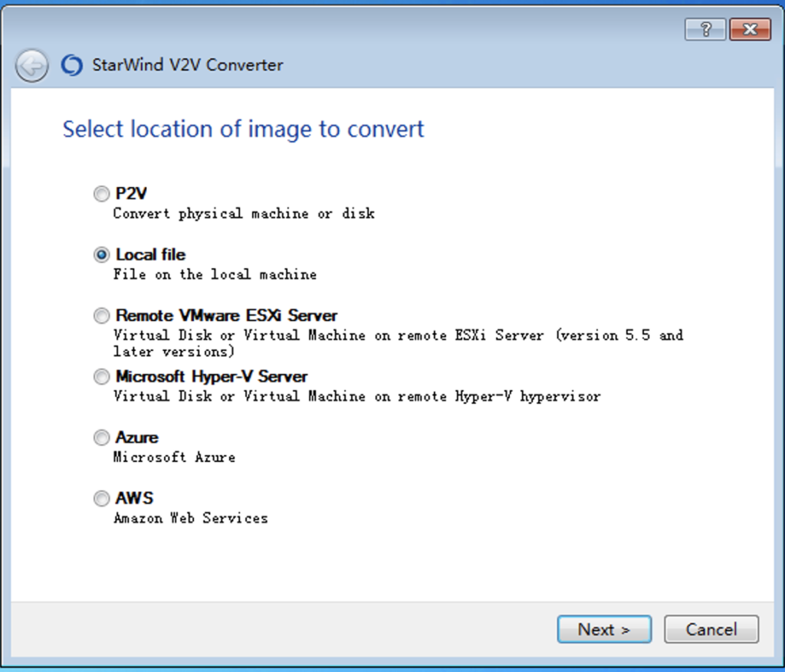
Task: Pick the Microsoft Hyper-V Server radio button
Action: [x=101, y=377]
